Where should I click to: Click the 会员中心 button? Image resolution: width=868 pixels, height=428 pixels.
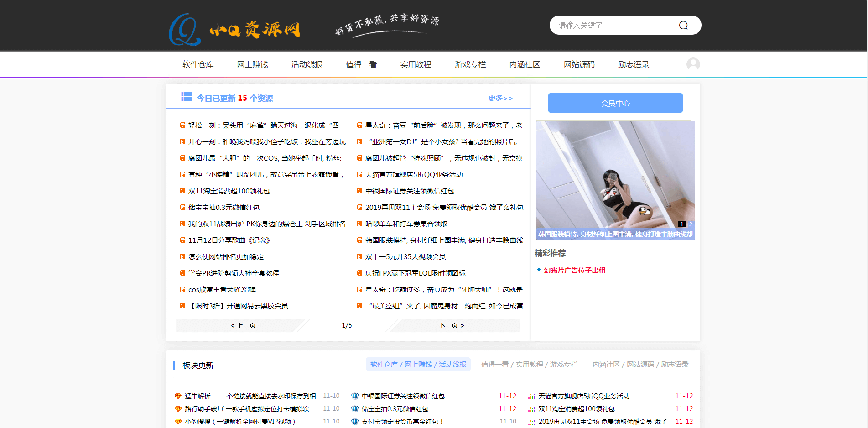click(615, 103)
